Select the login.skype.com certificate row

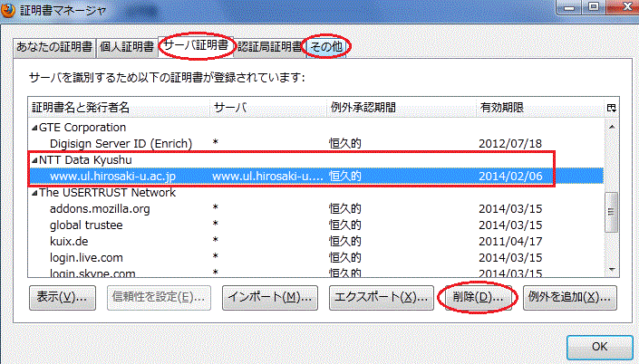click(315, 272)
